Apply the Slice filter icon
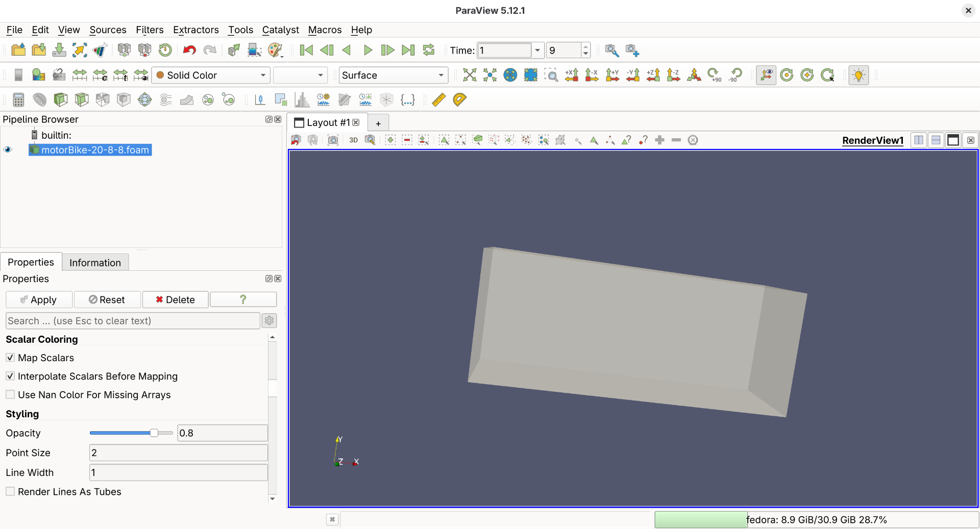The height and width of the screenshot is (529, 980). (82, 99)
